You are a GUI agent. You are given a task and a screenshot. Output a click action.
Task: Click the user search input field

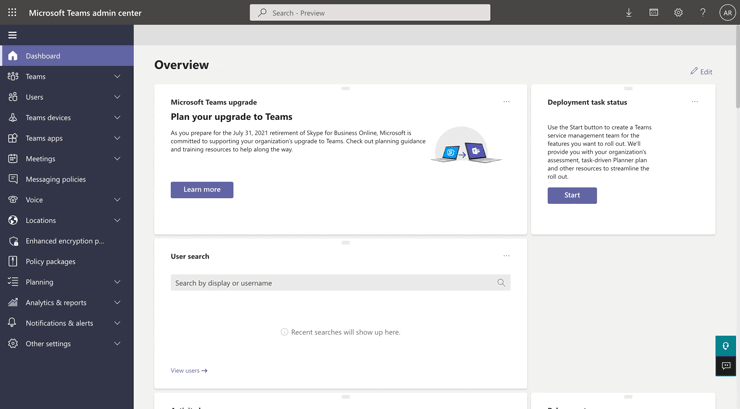(x=334, y=283)
